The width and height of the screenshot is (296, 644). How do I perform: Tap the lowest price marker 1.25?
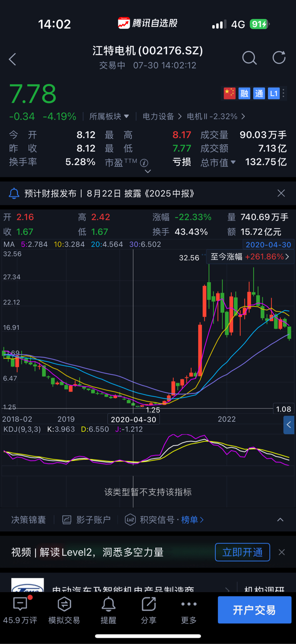pos(153,410)
